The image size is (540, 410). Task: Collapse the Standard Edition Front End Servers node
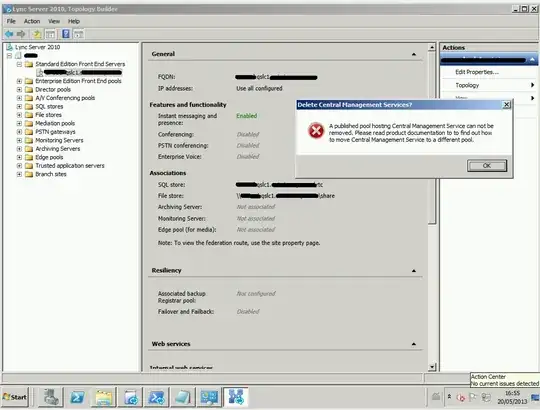19,64
